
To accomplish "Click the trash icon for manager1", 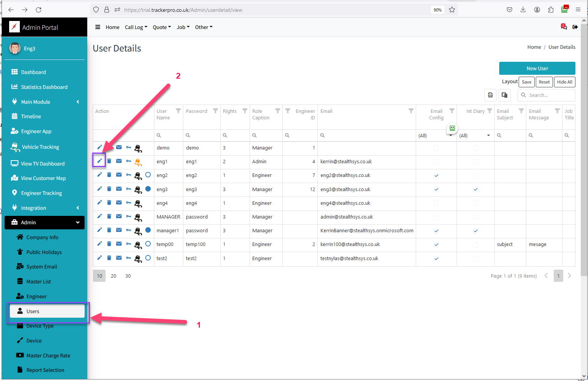I will click(109, 230).
